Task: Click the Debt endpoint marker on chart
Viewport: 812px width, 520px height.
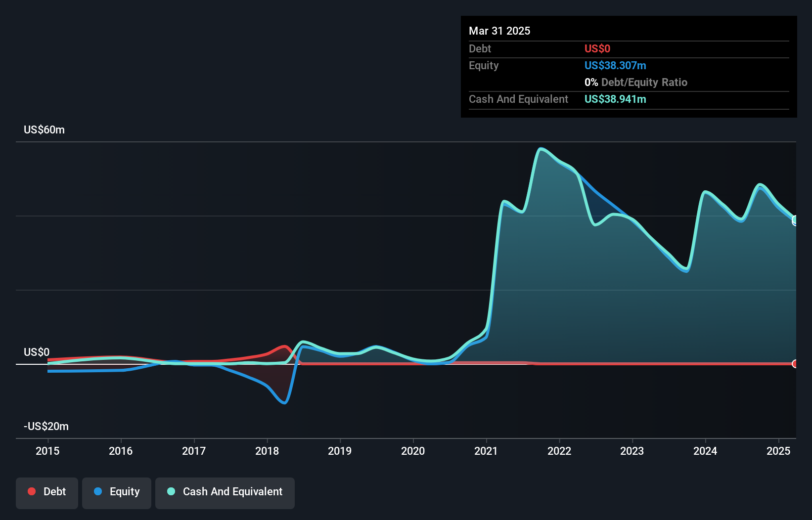Action: 795,364
